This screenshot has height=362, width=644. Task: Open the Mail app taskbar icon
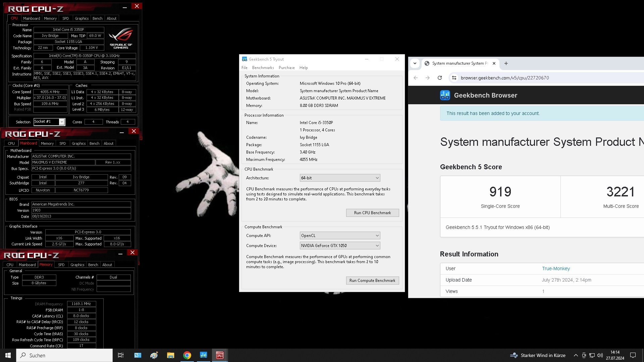tap(138, 355)
